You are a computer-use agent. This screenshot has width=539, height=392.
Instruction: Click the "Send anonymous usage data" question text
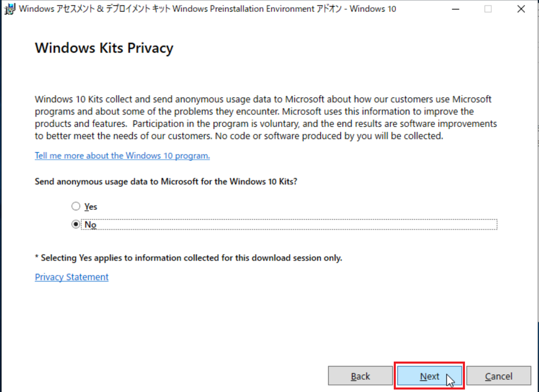pos(166,181)
